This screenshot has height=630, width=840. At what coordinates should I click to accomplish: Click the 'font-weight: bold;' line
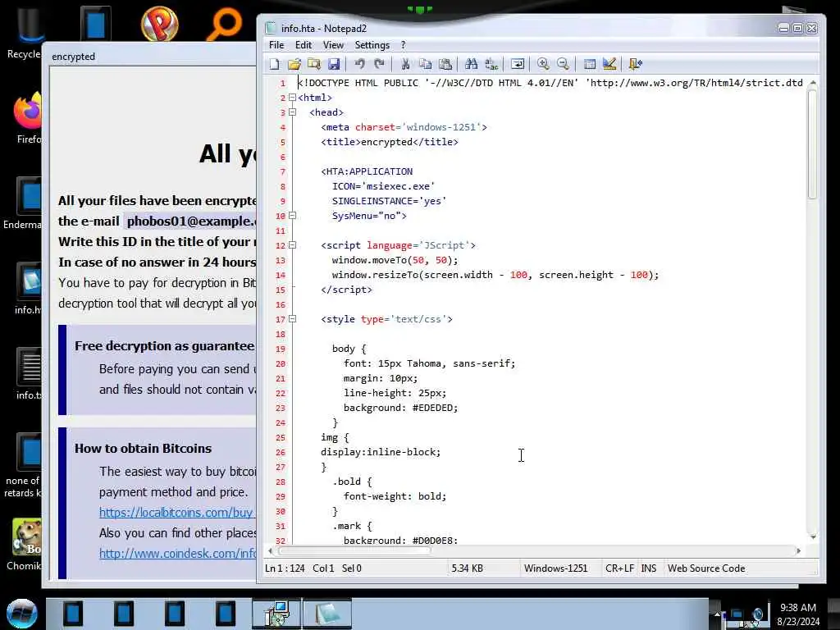(395, 496)
